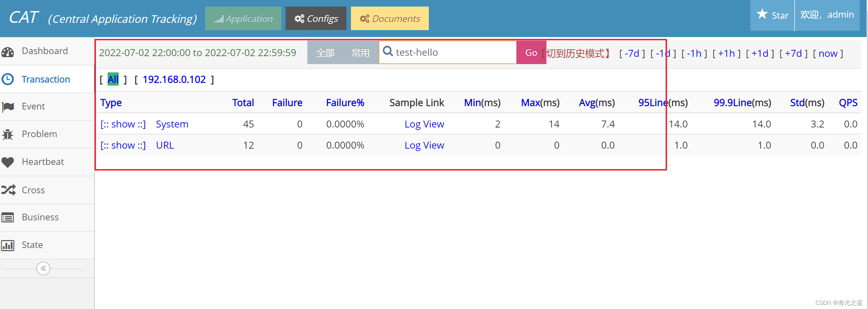Viewport: 868px width, 309px height.
Task: Select the 常用 domain filter
Action: pos(361,53)
